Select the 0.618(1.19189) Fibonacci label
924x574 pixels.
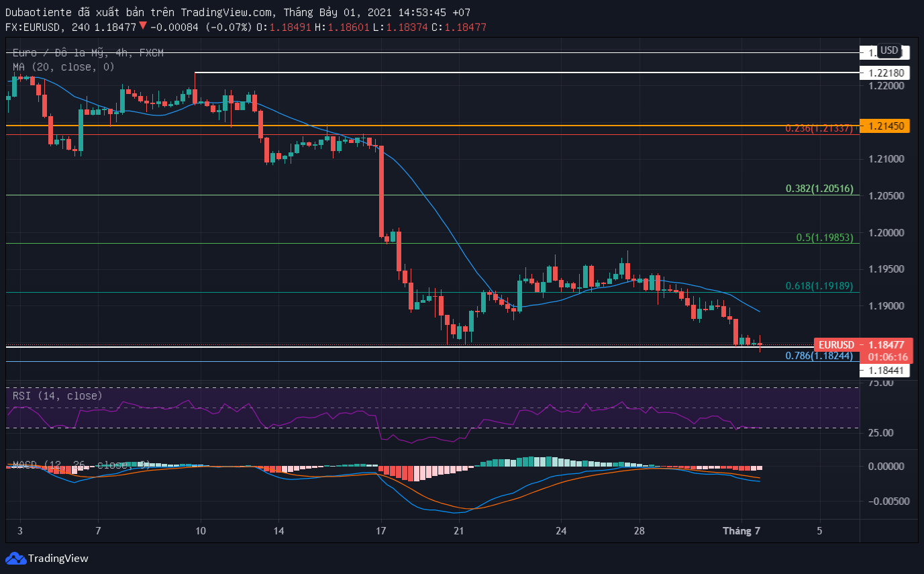(x=819, y=285)
